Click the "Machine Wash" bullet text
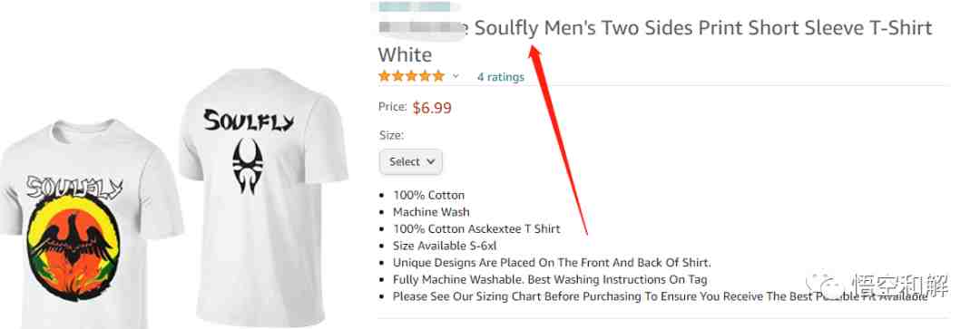 (431, 212)
